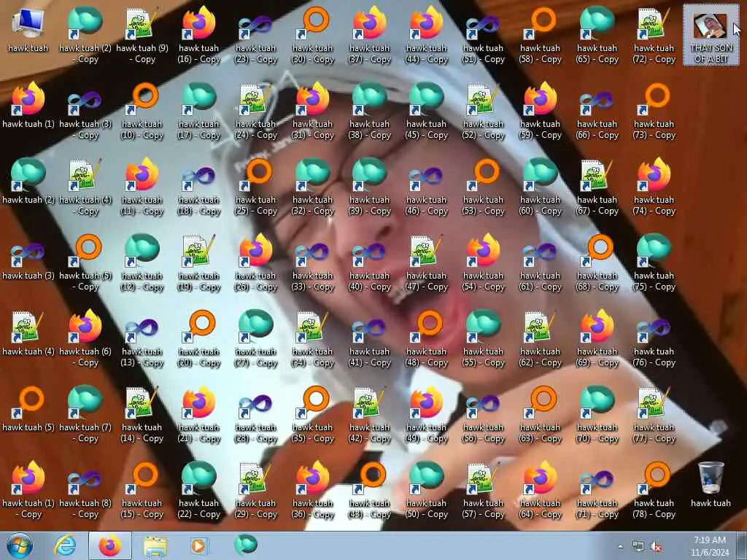Open Windows Explorer folder on taskbar
The height and width of the screenshot is (560, 747).
point(155,545)
